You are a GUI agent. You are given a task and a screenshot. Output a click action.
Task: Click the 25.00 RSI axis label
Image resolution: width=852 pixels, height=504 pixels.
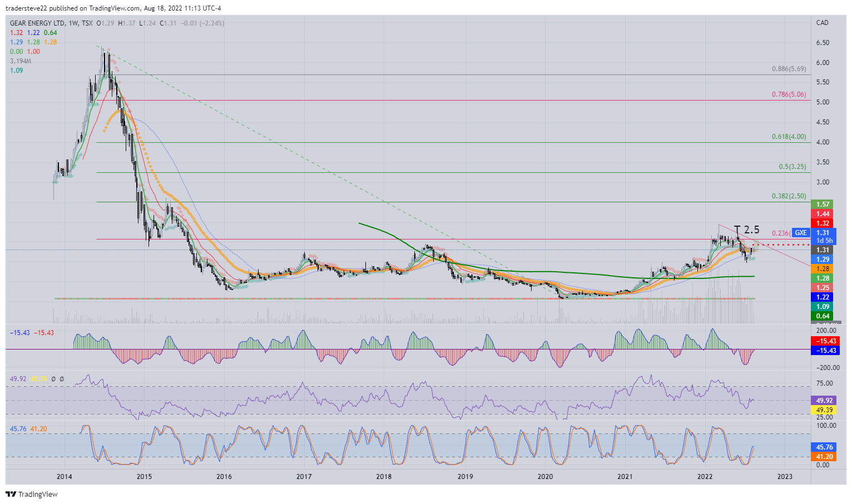824,418
